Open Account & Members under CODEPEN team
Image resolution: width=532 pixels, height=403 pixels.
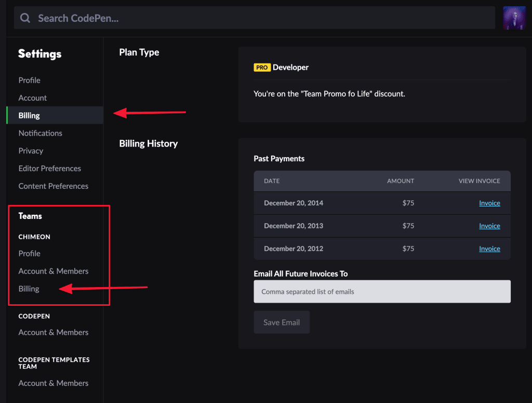pos(53,332)
